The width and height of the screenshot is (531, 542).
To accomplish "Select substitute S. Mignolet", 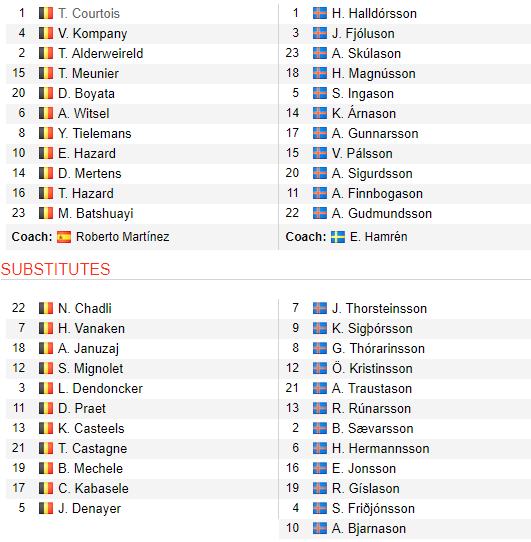I will 91,368.
